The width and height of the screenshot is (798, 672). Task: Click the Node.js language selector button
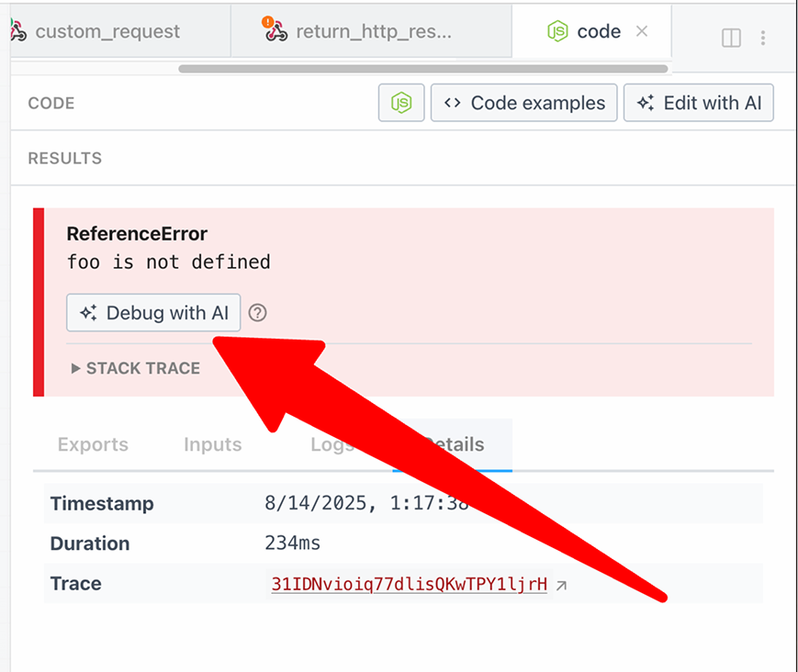(x=401, y=103)
